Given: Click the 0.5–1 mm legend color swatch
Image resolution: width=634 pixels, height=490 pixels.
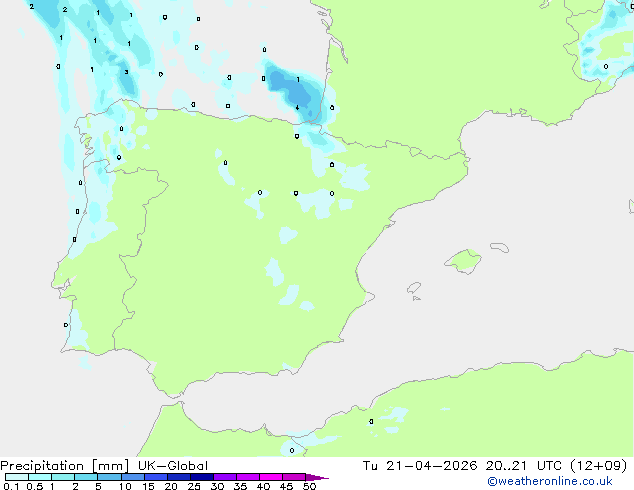Looking at the screenshot, I should pyautogui.click(x=40, y=477).
